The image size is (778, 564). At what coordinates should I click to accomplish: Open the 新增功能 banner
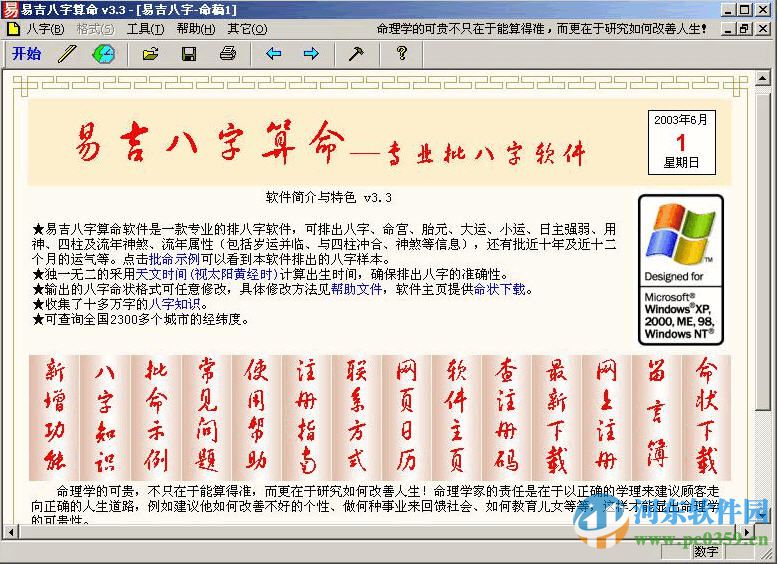pos(55,417)
